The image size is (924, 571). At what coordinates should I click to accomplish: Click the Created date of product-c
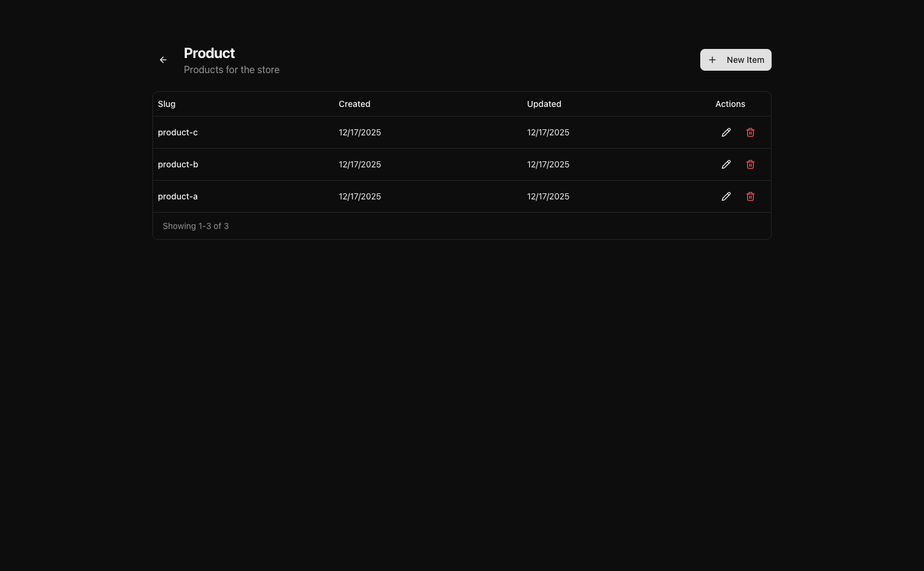point(360,132)
